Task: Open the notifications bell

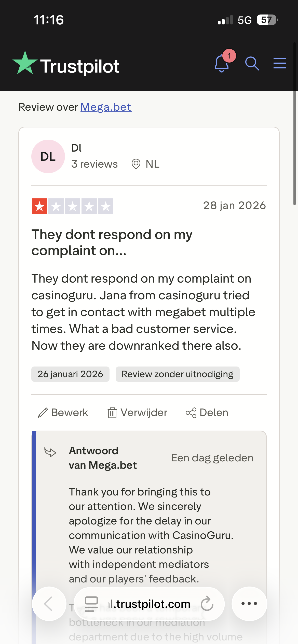Action: [222, 64]
